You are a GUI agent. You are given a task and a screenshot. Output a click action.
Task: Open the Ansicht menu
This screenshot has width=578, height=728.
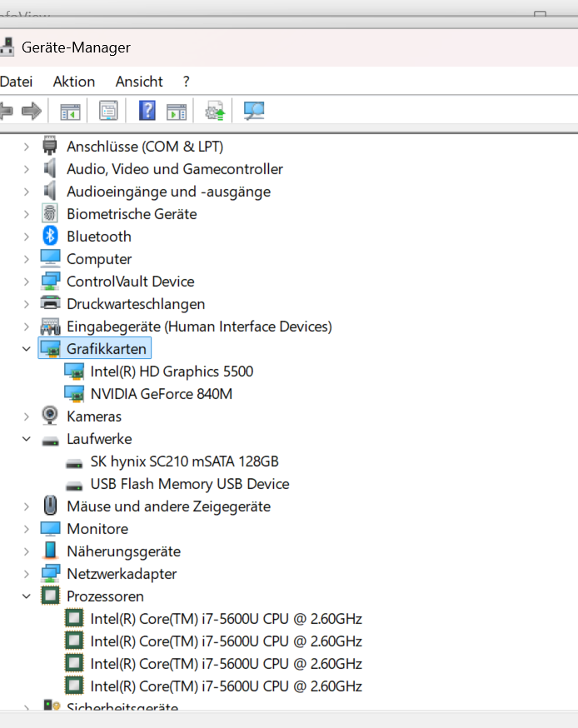point(139,82)
